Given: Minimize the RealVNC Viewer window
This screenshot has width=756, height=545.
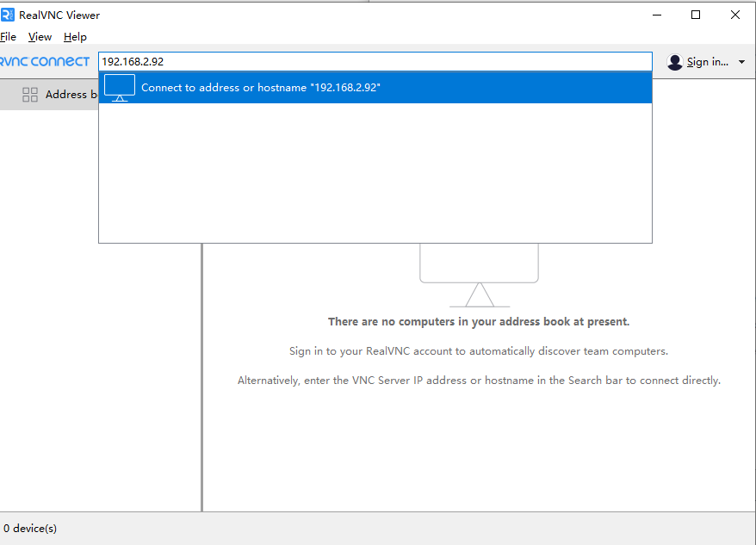Looking at the screenshot, I should click(656, 15).
